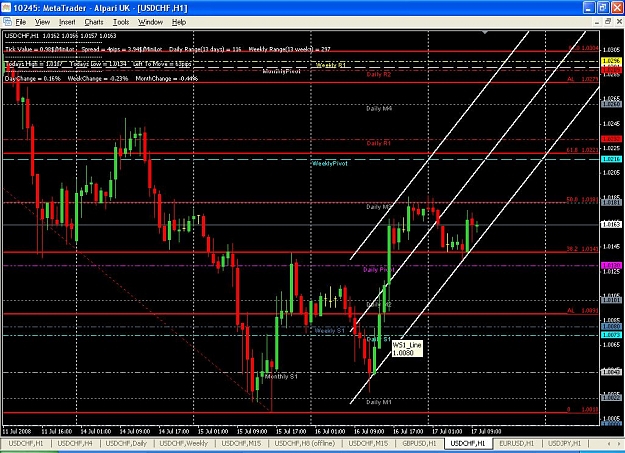
Task: Open the Help menu
Action: click(x=179, y=22)
